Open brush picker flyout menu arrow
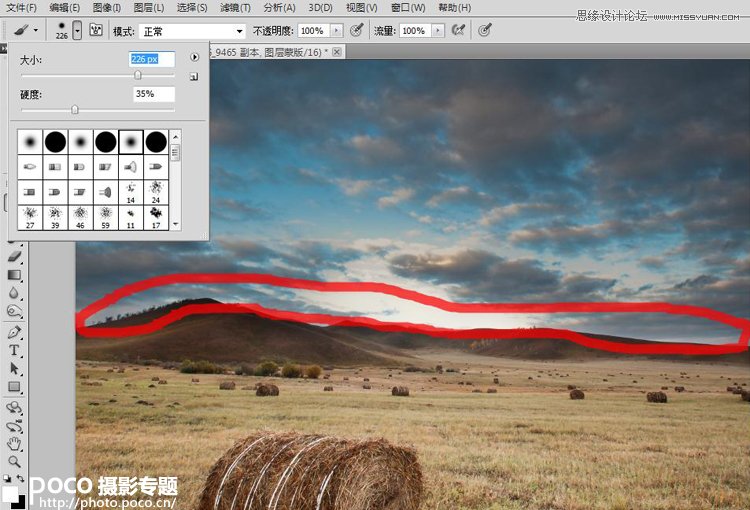This screenshot has height=510, width=750. 195,58
